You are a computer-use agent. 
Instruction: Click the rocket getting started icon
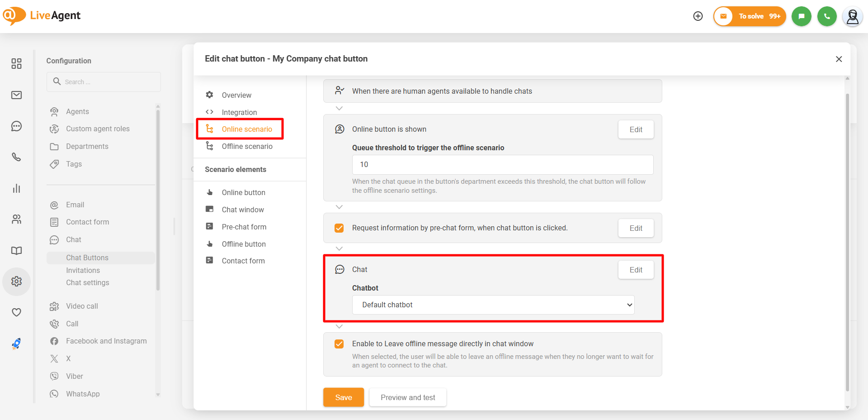coord(17,344)
